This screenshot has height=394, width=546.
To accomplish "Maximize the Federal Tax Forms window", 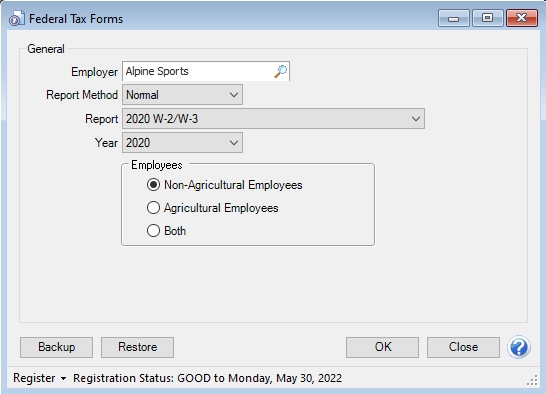I will click(x=487, y=18).
